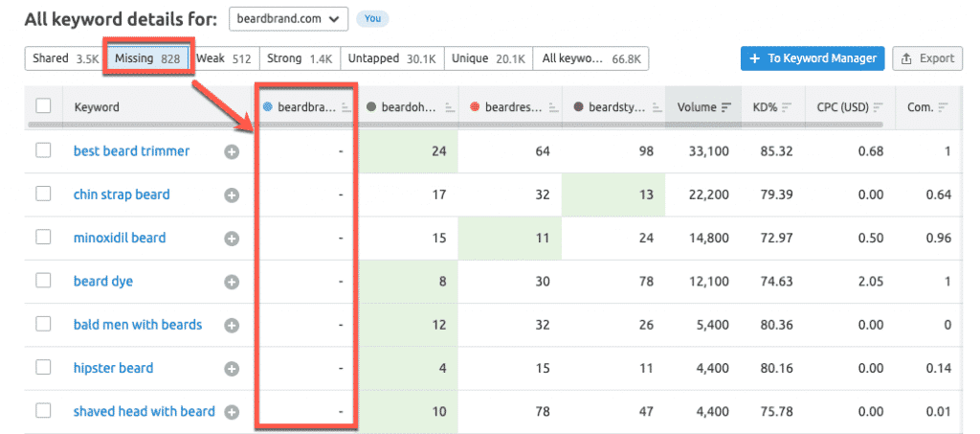Viewport: 980px width, 434px height.
Task: Click plus icon next to best beard trimmer
Action: pyautogui.click(x=232, y=151)
